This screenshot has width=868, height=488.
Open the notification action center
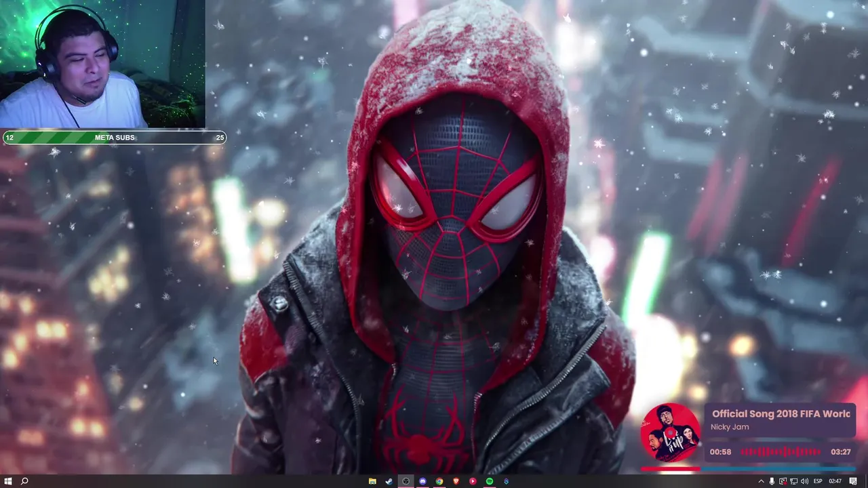[x=853, y=481]
